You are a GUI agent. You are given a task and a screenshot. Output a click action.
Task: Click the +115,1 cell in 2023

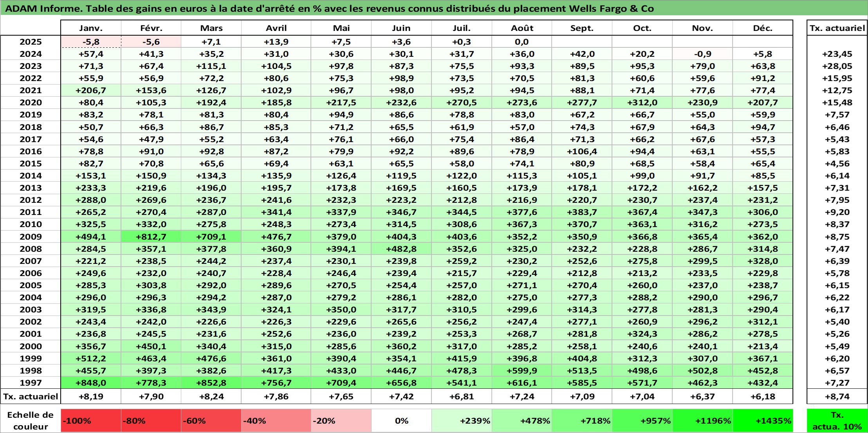[x=211, y=66]
